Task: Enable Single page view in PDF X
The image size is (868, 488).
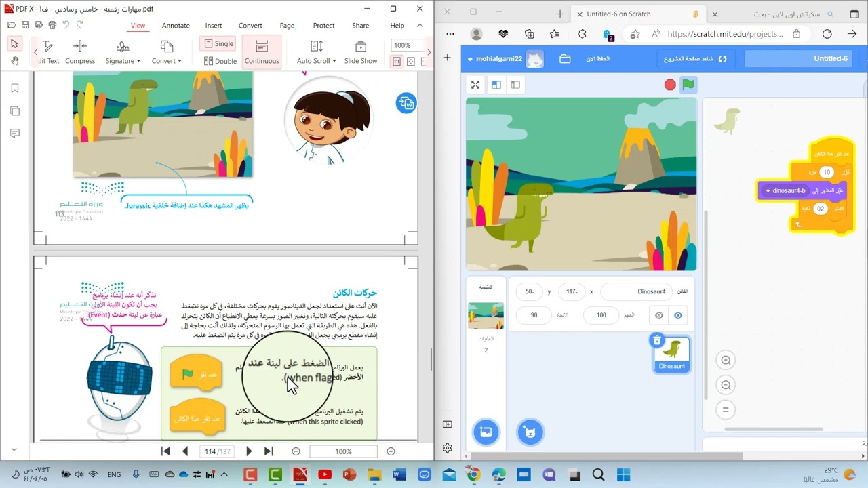Action: (x=218, y=43)
